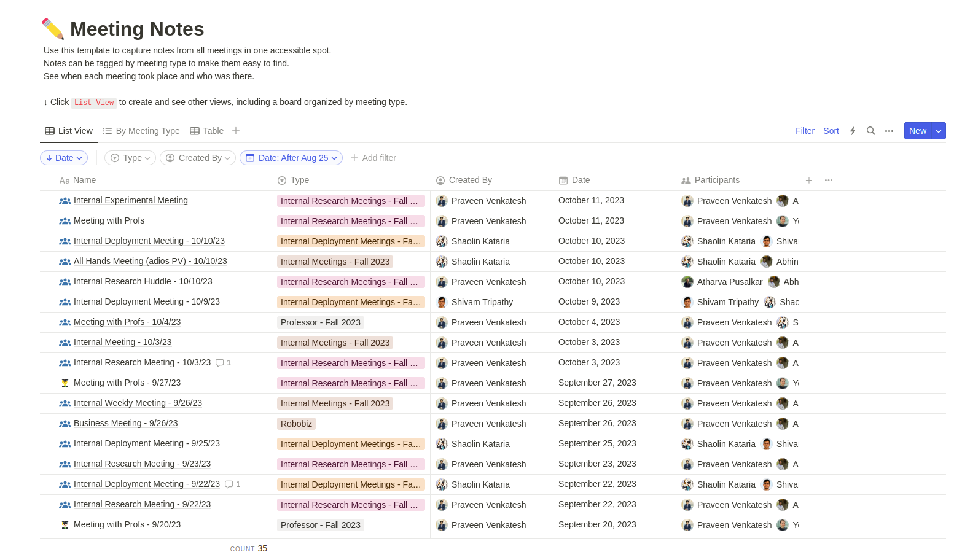Image resolution: width=954 pixels, height=560 pixels.
Task: Click the lightning bolt automations icon
Action: [x=853, y=131]
